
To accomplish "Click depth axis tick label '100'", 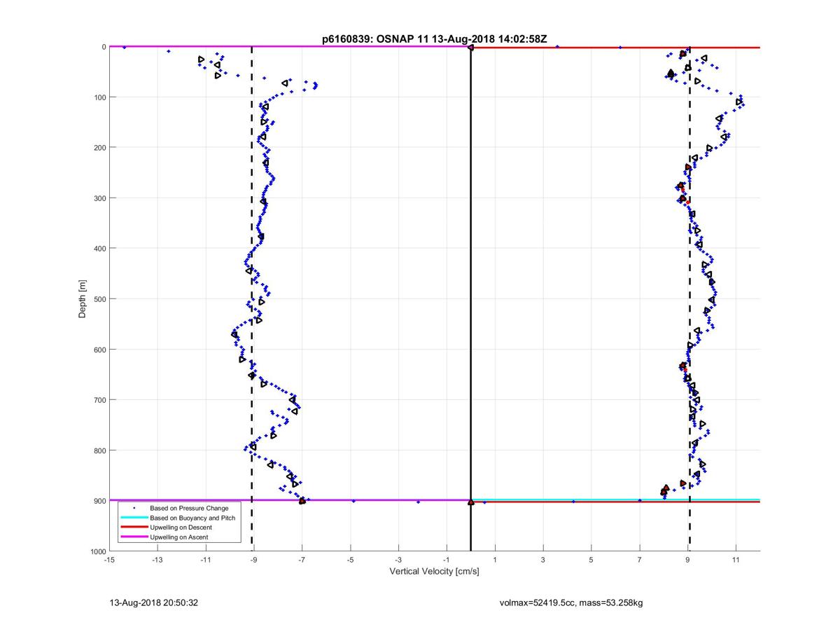I will point(99,97).
